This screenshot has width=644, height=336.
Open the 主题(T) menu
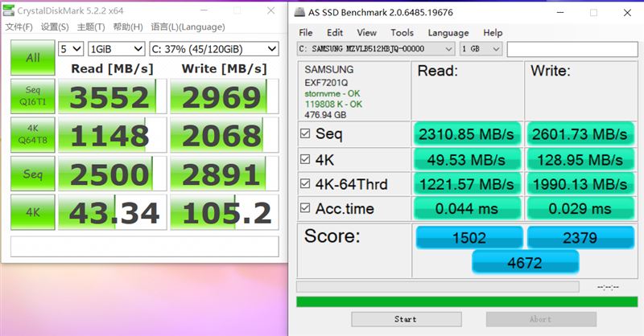pyautogui.click(x=91, y=27)
